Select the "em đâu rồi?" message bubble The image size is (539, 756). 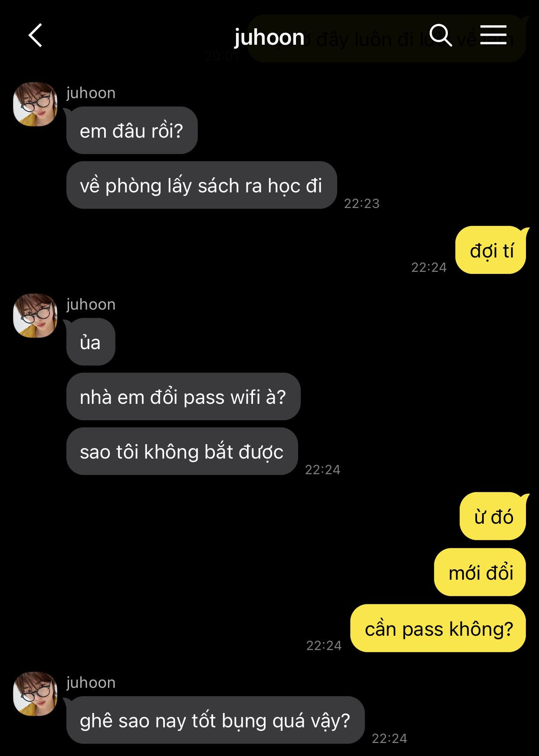click(x=132, y=130)
